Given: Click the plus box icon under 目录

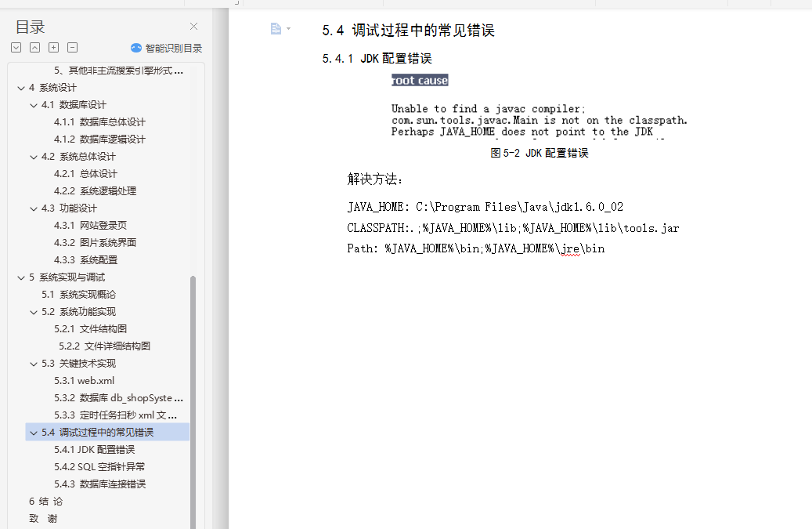Looking at the screenshot, I should click(53, 48).
